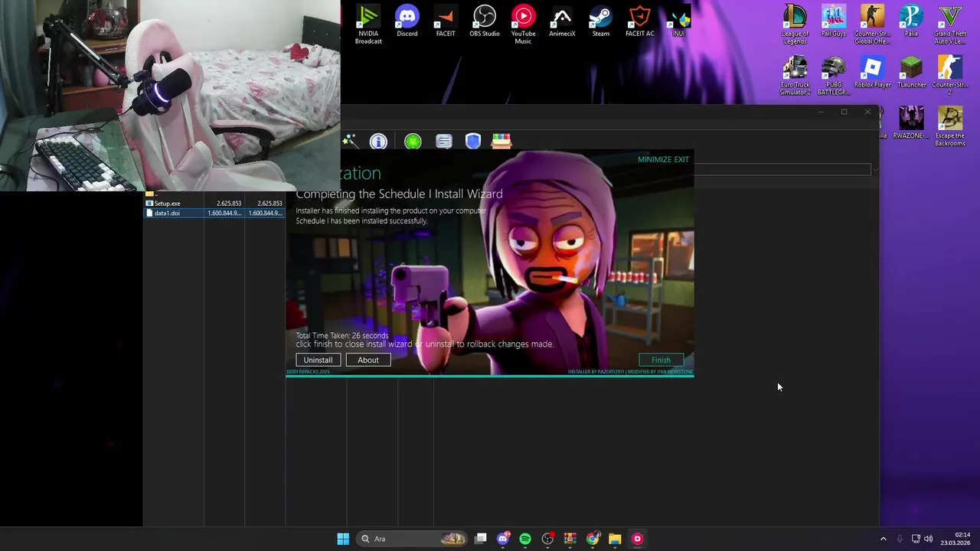This screenshot has width=980, height=551.
Task: Open Escape the Backrooms desktop shortcut
Action: click(950, 126)
